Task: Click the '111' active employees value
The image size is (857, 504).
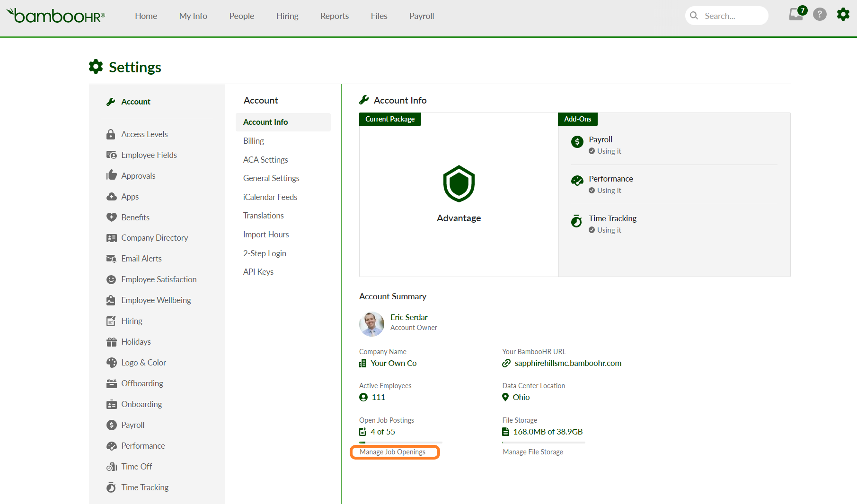Action: (378, 397)
